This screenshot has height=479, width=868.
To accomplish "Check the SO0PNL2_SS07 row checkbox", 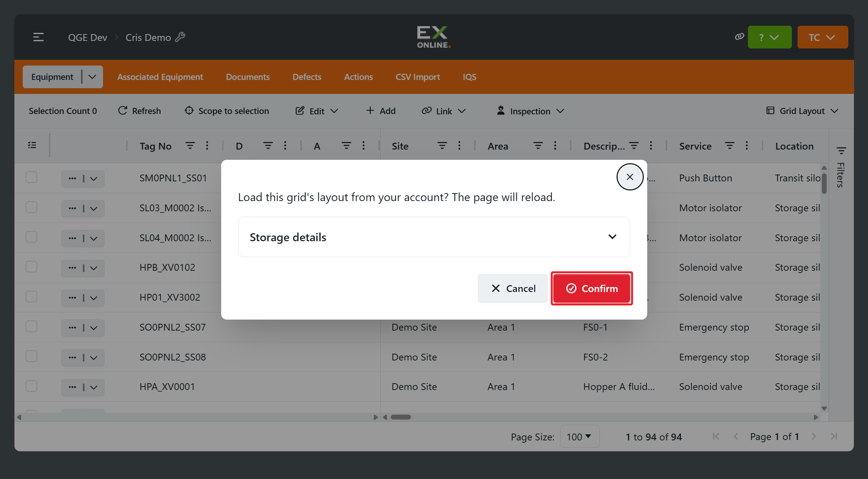I will point(31,326).
